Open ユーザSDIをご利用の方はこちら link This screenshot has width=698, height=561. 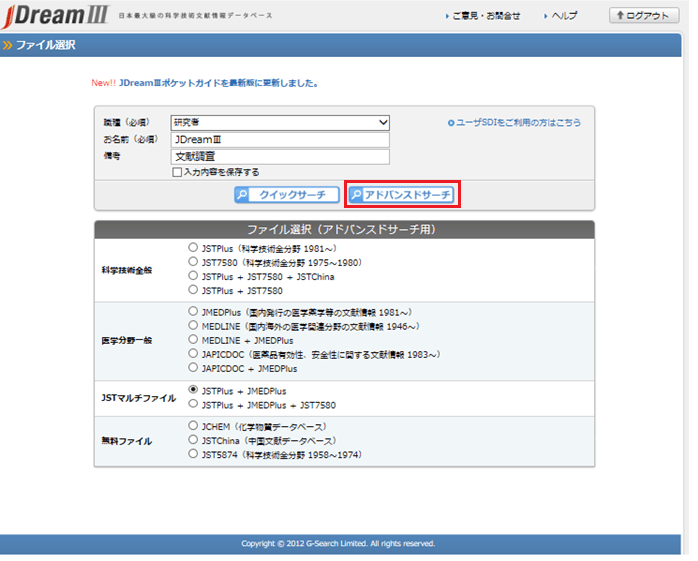tap(520, 124)
